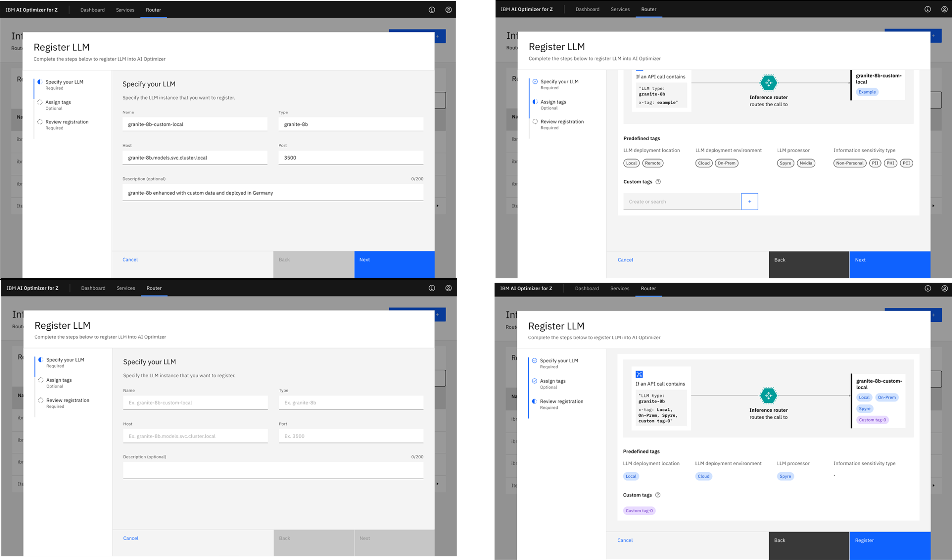Click the help icon beside Custom tags in the review step

658,495
